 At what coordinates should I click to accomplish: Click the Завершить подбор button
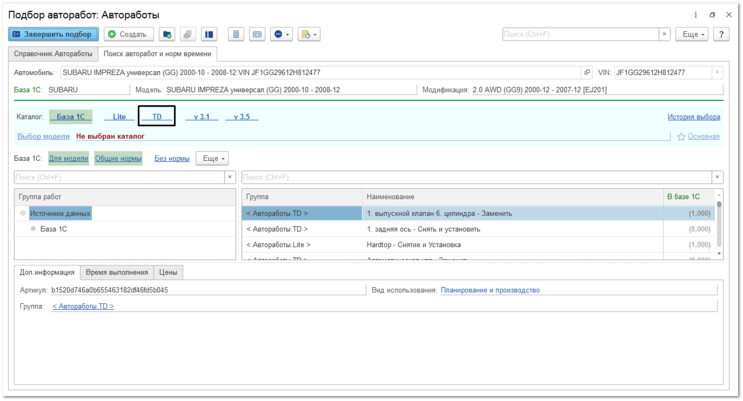tap(53, 34)
